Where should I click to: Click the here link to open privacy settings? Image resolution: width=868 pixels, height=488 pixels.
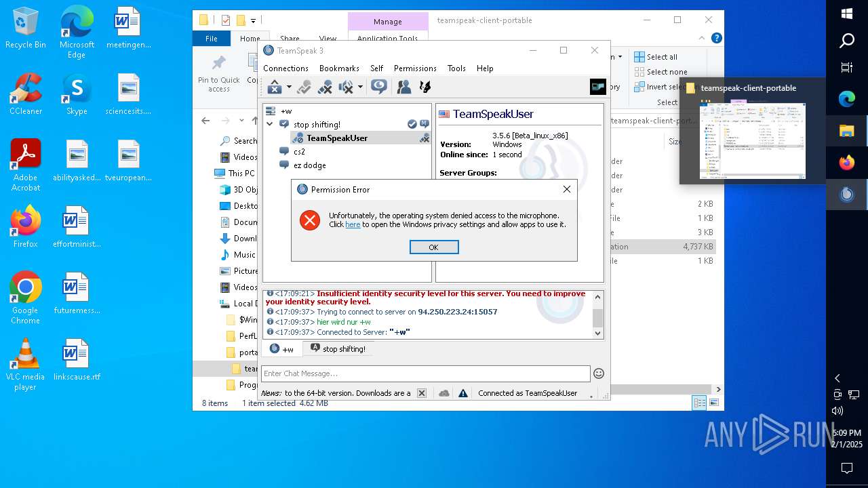353,224
